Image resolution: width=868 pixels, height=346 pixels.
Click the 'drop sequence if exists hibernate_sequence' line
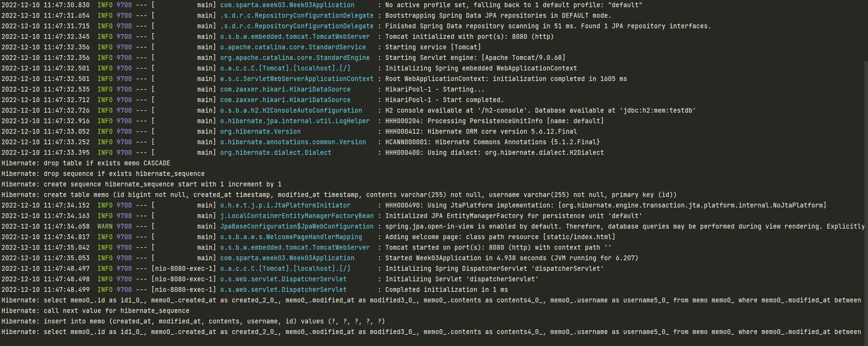click(103, 173)
